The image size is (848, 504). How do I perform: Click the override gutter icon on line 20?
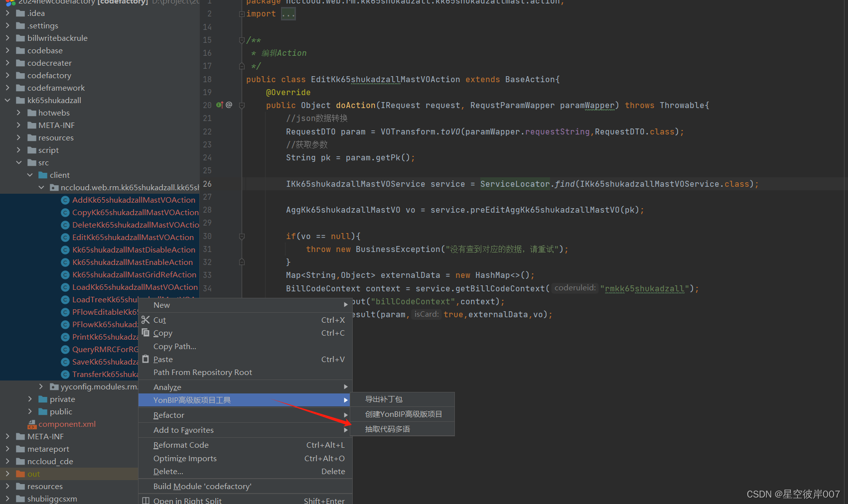[x=219, y=105]
